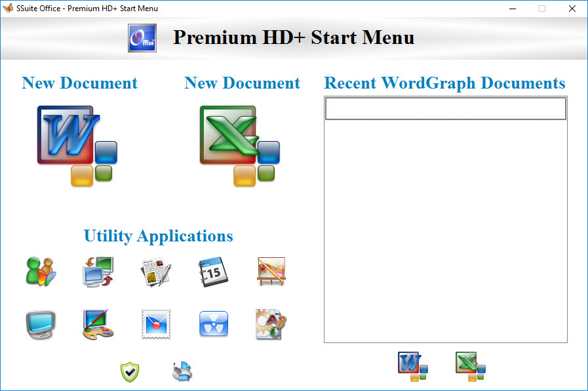
Task: Click the butterfly app icon in title bar
Action: [8, 8]
